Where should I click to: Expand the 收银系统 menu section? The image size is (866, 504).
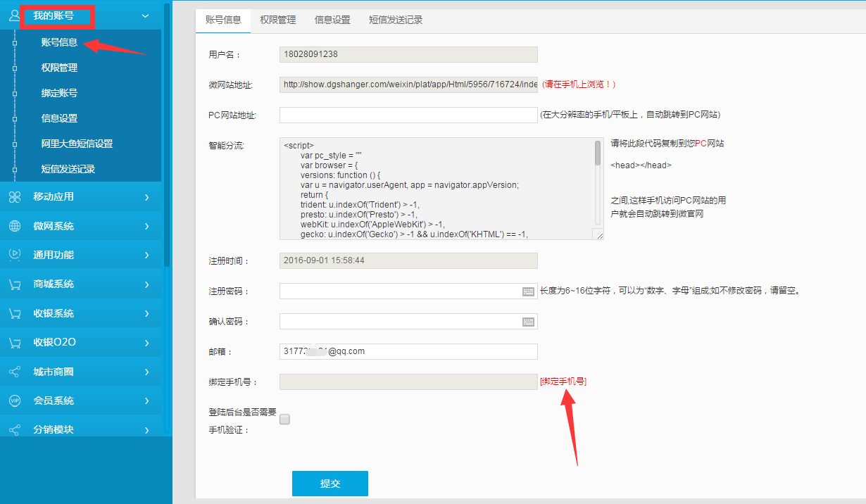click(x=146, y=313)
